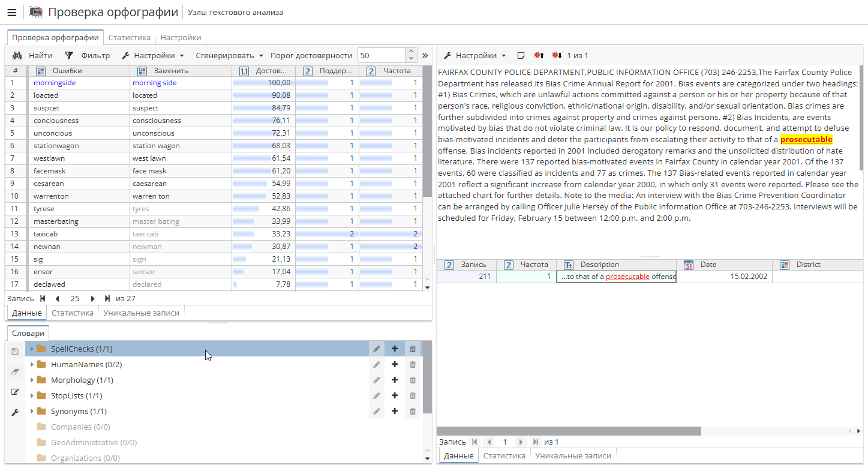Expand the SpellChecks folder
868x468 pixels.
[x=32, y=349]
